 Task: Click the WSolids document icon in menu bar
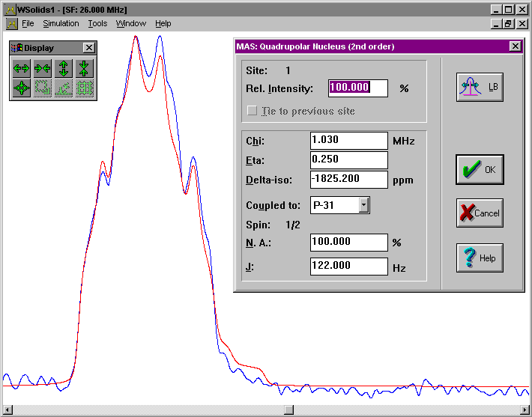click(11, 24)
